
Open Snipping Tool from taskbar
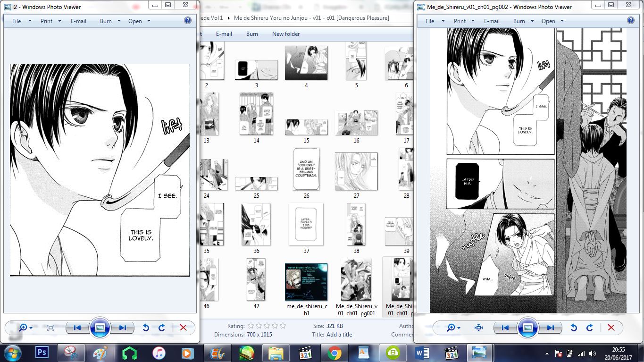click(71, 353)
